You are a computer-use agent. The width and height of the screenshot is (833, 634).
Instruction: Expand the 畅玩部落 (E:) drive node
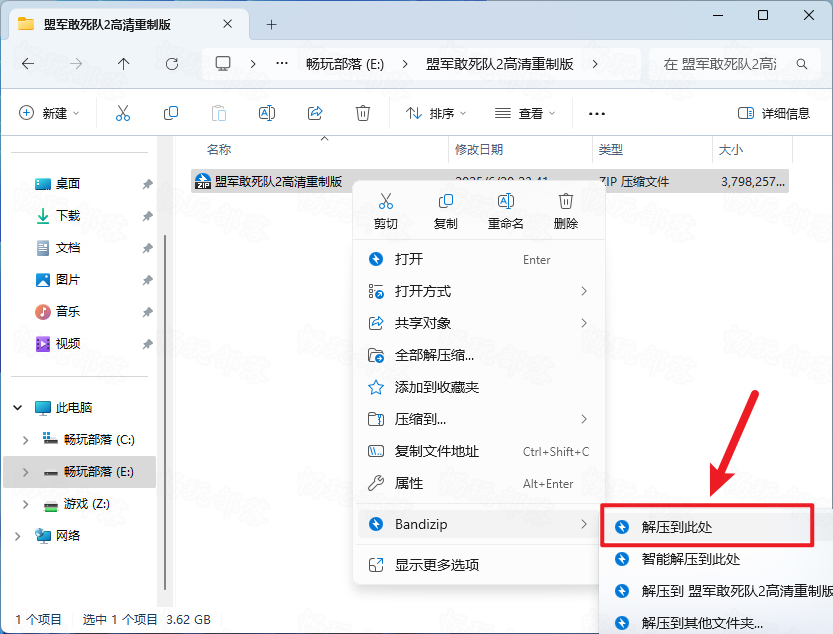pos(25,472)
